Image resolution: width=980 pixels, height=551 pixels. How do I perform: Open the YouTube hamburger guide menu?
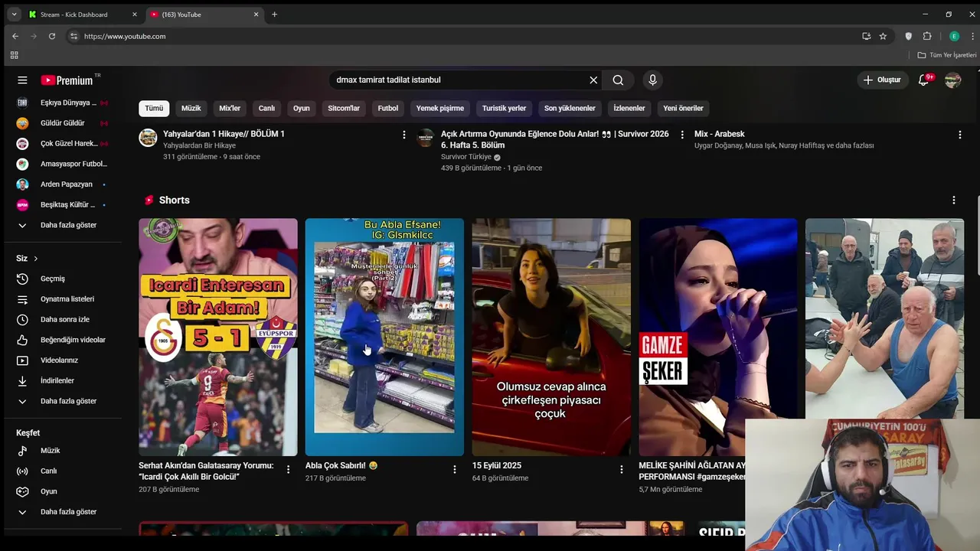point(22,80)
